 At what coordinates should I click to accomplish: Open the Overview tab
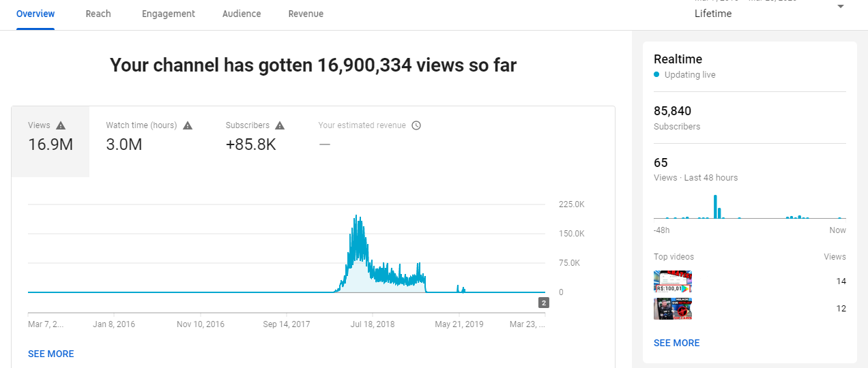(35, 14)
